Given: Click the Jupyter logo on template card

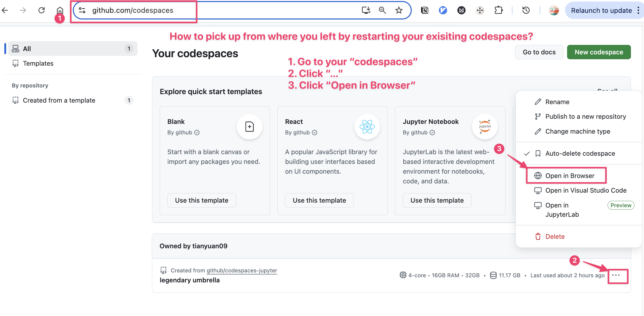Looking at the screenshot, I should click(485, 127).
